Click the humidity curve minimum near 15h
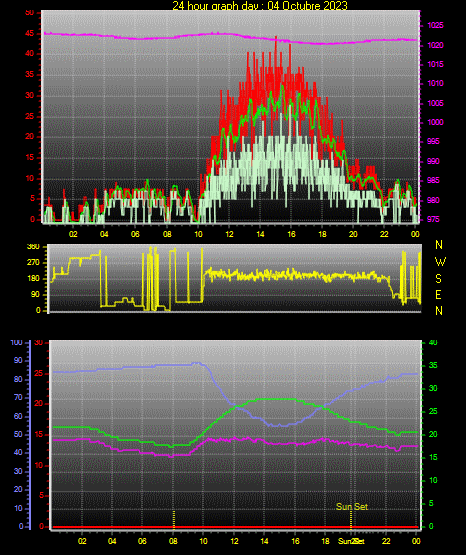The width and height of the screenshot is (466, 555). 280,425
